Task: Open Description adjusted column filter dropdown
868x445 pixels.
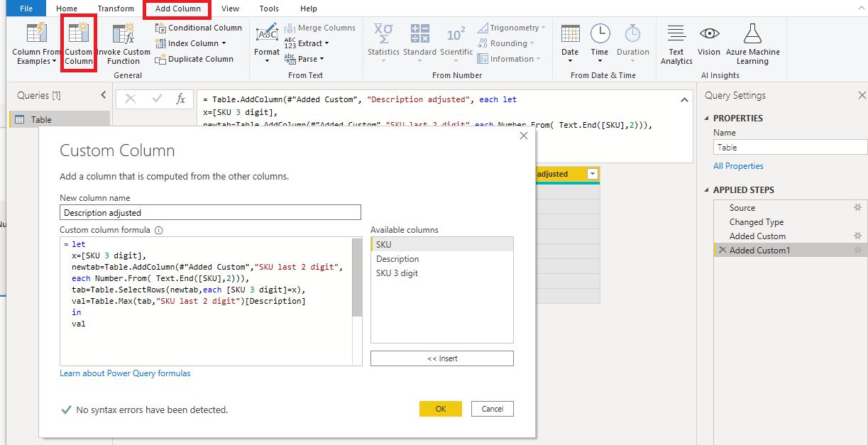Action: (593, 174)
